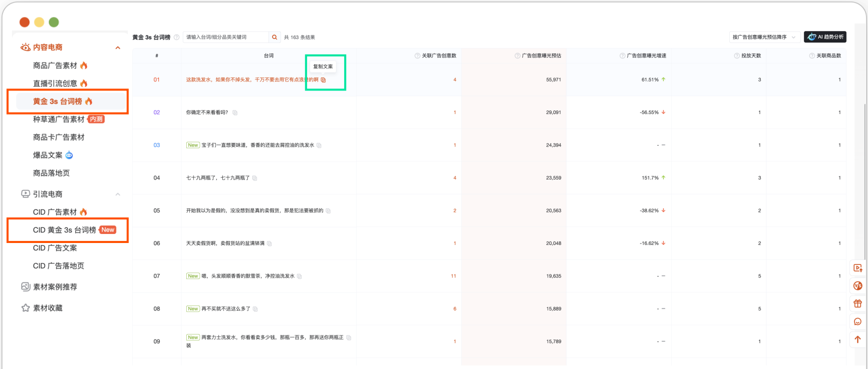
Task: Focus the 台词 keyword search input field
Action: coord(226,37)
